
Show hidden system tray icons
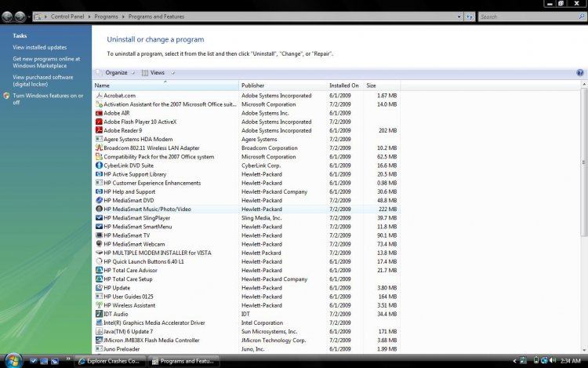pyautogui.click(x=514, y=361)
